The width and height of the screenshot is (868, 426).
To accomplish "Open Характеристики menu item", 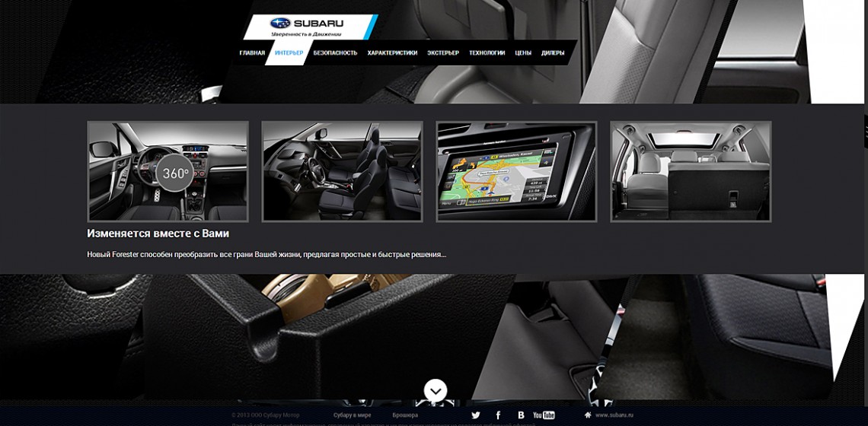I will pos(392,53).
